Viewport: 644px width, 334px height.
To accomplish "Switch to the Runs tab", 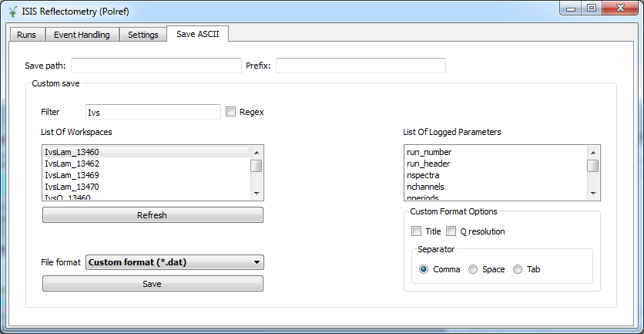I will point(26,35).
